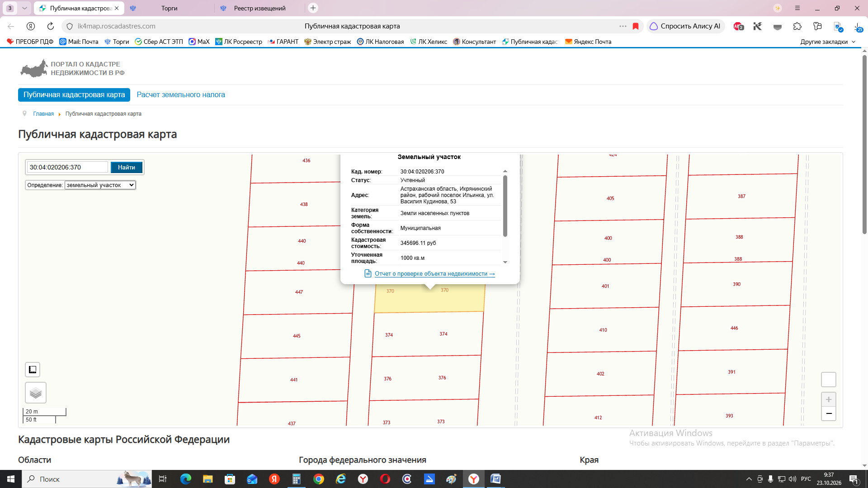Open Отчет о проверке объекта недвижимости link
Screen dimensions: 868x488
click(434, 274)
